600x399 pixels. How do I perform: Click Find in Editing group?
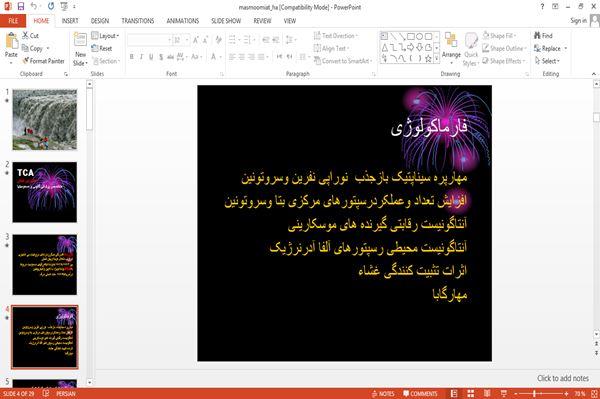tap(543, 36)
